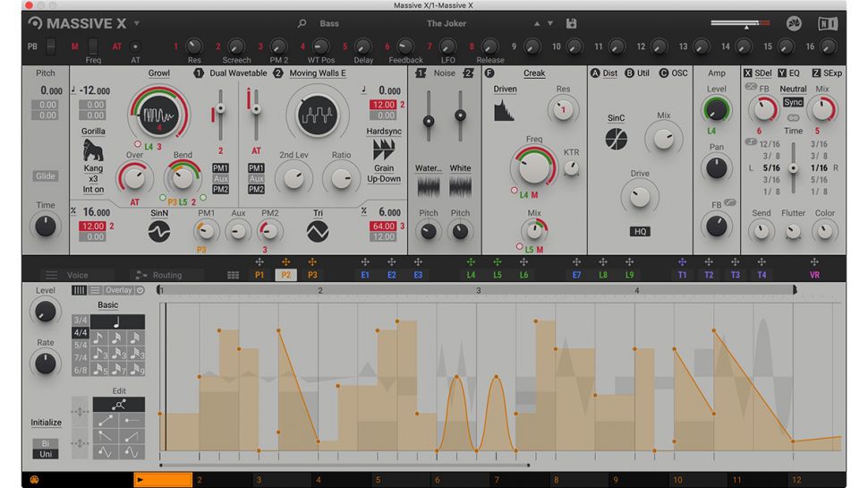Image resolution: width=868 pixels, height=488 pixels.
Task: Select the quarter note rhythm icon
Action: tap(116, 321)
